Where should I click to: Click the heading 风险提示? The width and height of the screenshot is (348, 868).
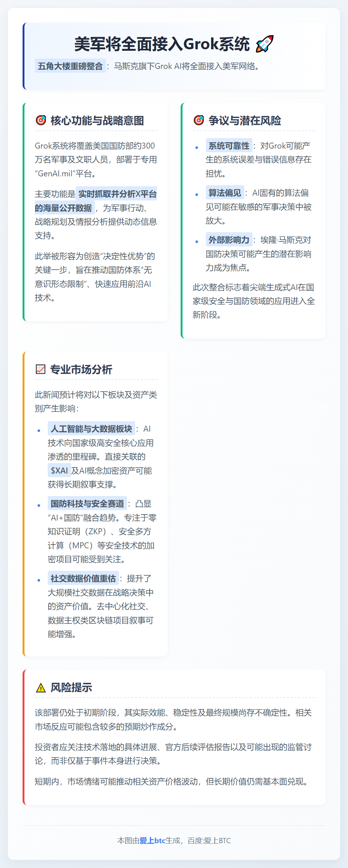71,688
